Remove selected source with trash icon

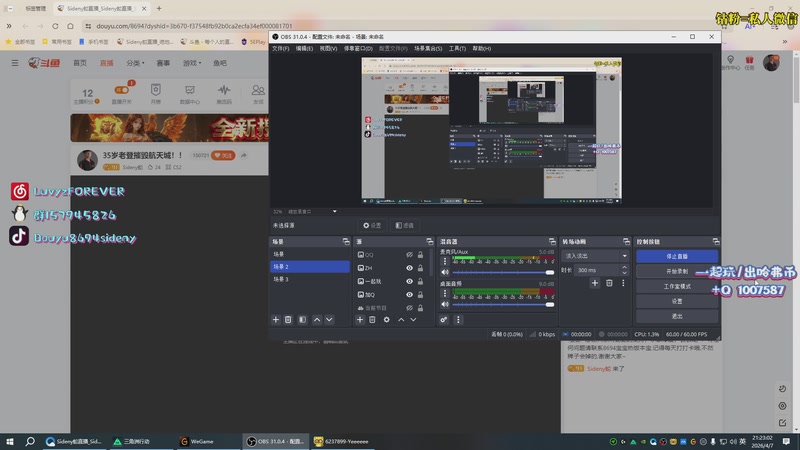click(372, 319)
